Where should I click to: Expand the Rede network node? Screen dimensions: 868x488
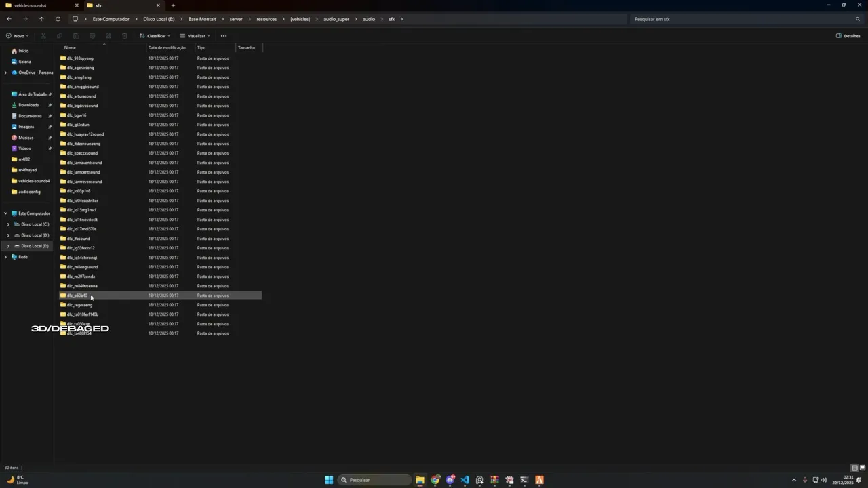[5, 257]
